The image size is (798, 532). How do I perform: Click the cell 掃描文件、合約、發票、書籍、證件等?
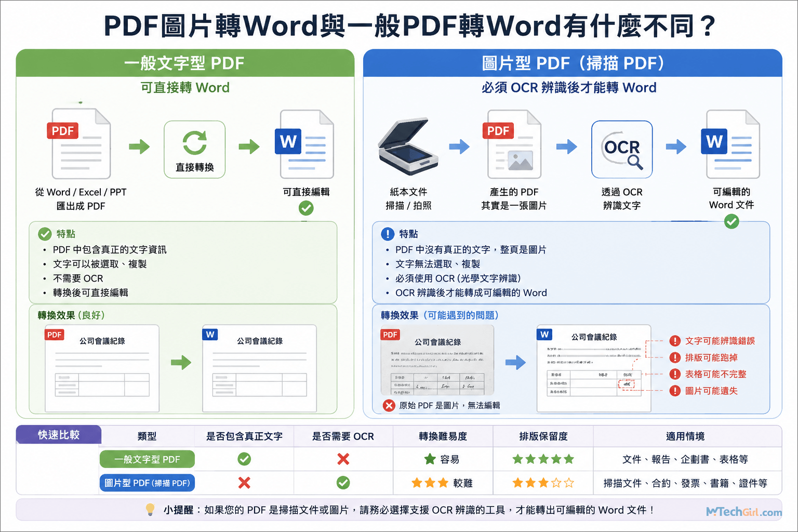pyautogui.click(x=685, y=483)
